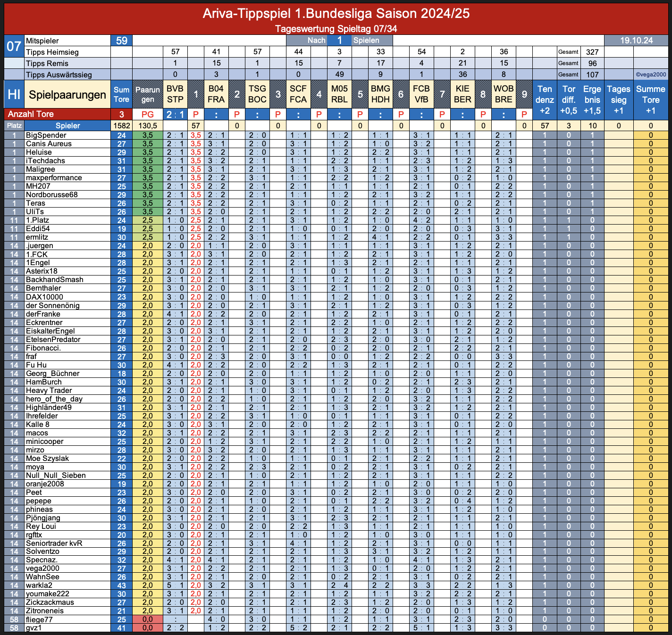Click the Mitspieler count '59'
The width and height of the screenshot is (672, 635).
[122, 41]
